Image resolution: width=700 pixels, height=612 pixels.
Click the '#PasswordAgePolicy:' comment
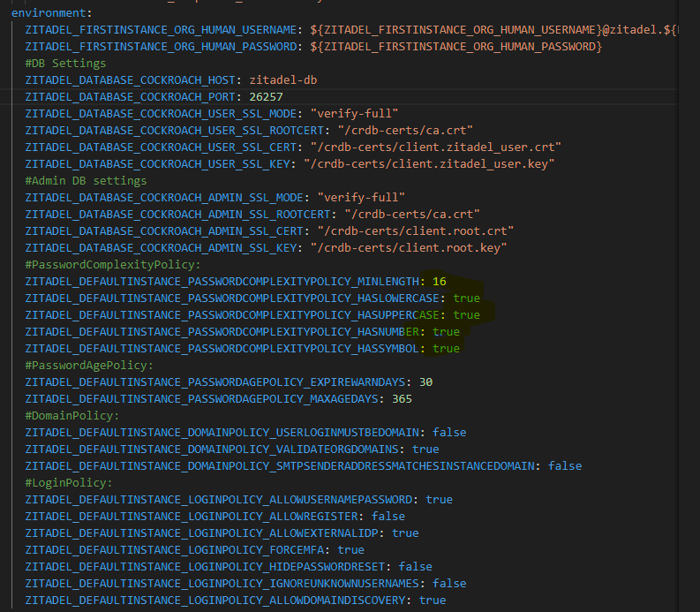tap(89, 366)
